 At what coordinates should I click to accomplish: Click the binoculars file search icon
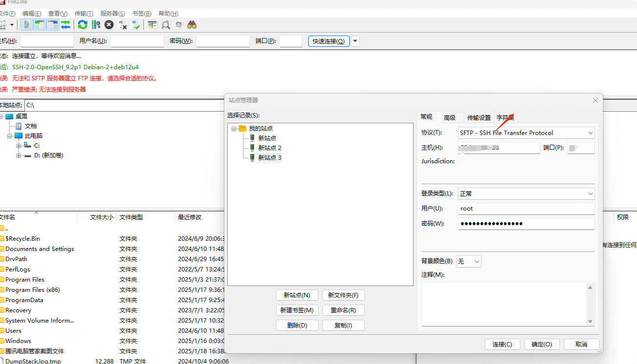click(x=192, y=25)
